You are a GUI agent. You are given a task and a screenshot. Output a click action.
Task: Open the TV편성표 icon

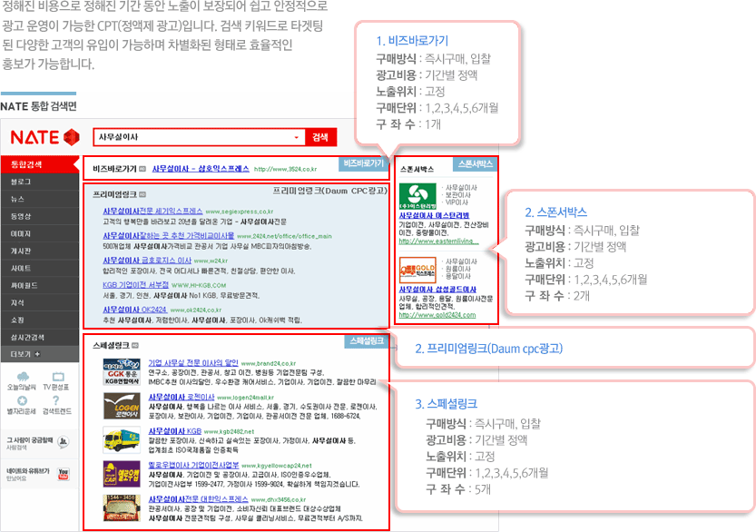pyautogui.click(x=58, y=377)
